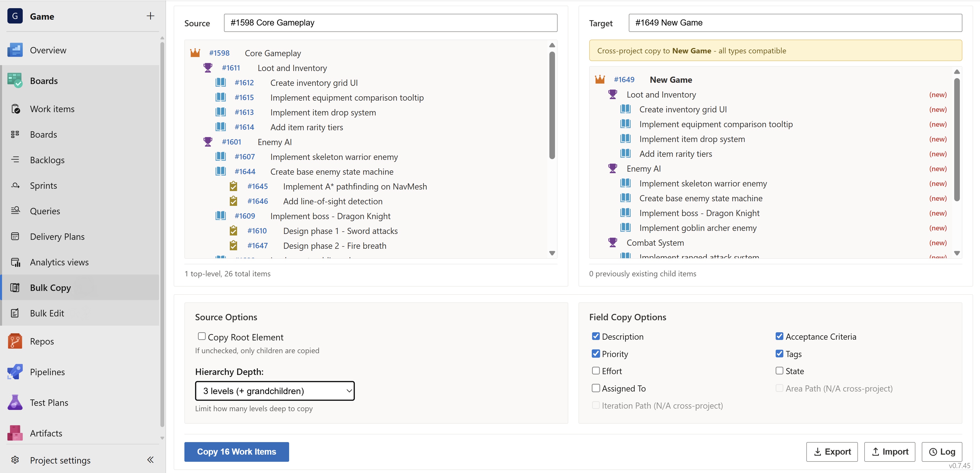Click the Pipelines rocket icon
Image resolution: width=980 pixels, height=473 pixels.
(x=15, y=372)
